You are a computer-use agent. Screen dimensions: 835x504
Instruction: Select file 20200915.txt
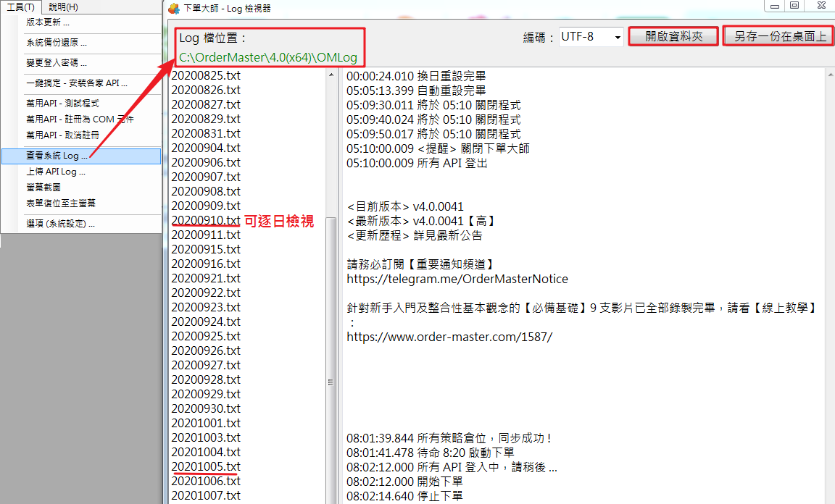click(206, 249)
